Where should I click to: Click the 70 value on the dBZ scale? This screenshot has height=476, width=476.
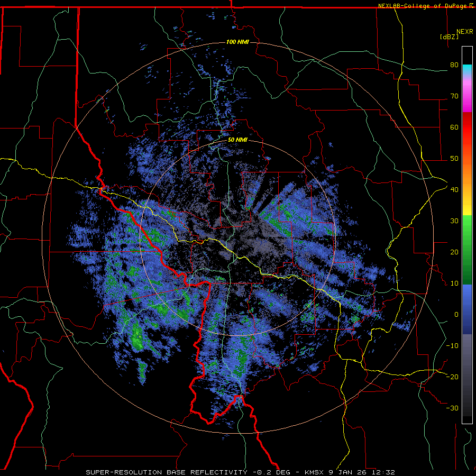(x=454, y=96)
